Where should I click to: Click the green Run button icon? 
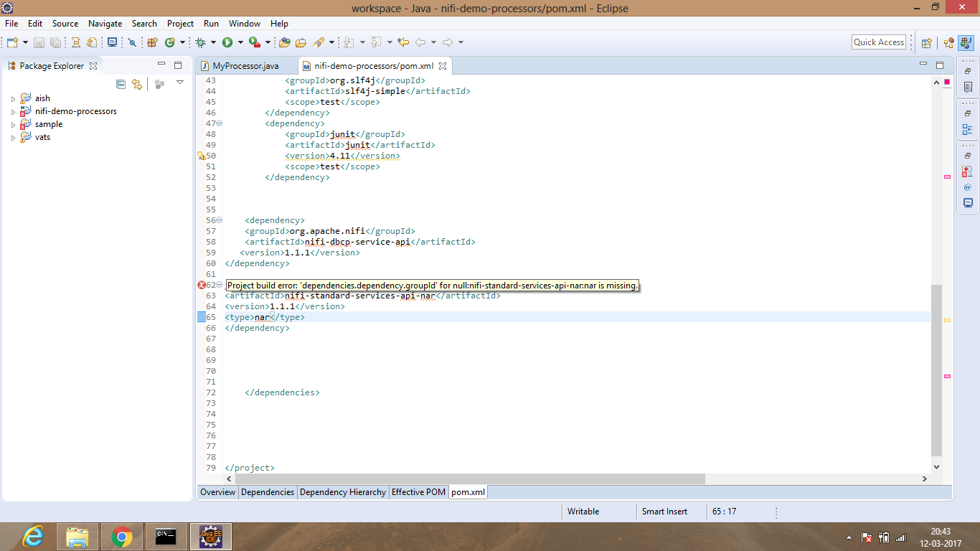click(227, 42)
